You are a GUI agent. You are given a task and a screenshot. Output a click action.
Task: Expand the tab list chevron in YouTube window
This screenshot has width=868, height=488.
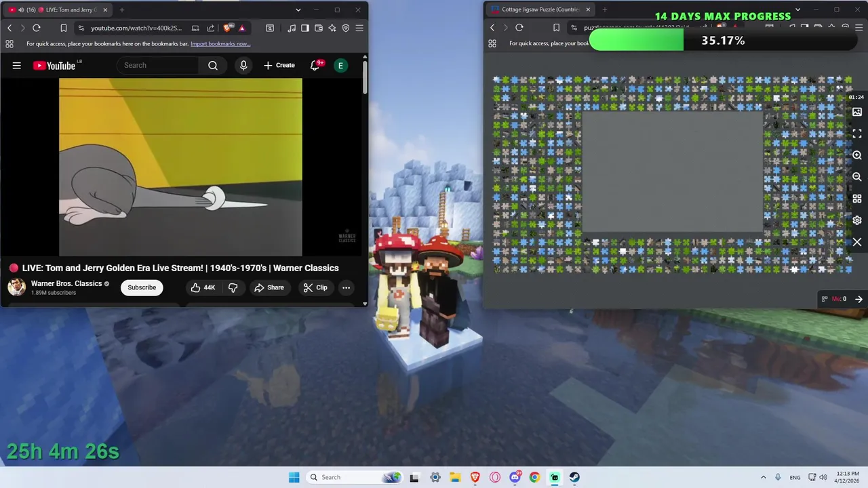(x=298, y=9)
